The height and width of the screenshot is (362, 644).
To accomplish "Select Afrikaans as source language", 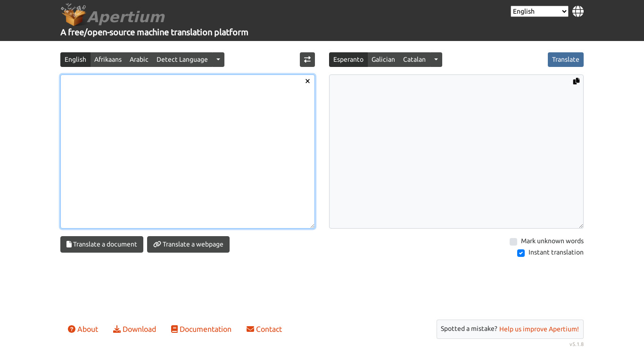I will pos(108,59).
